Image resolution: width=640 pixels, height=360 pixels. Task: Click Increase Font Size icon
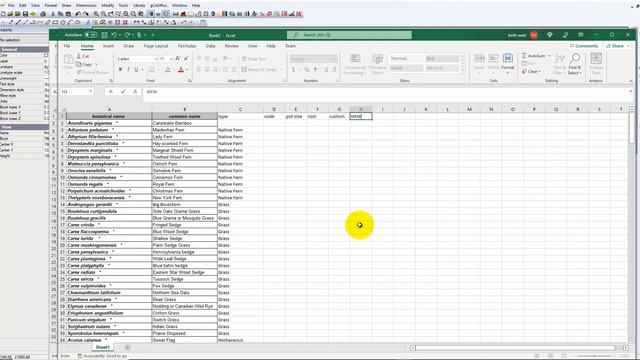pyautogui.click(x=178, y=59)
